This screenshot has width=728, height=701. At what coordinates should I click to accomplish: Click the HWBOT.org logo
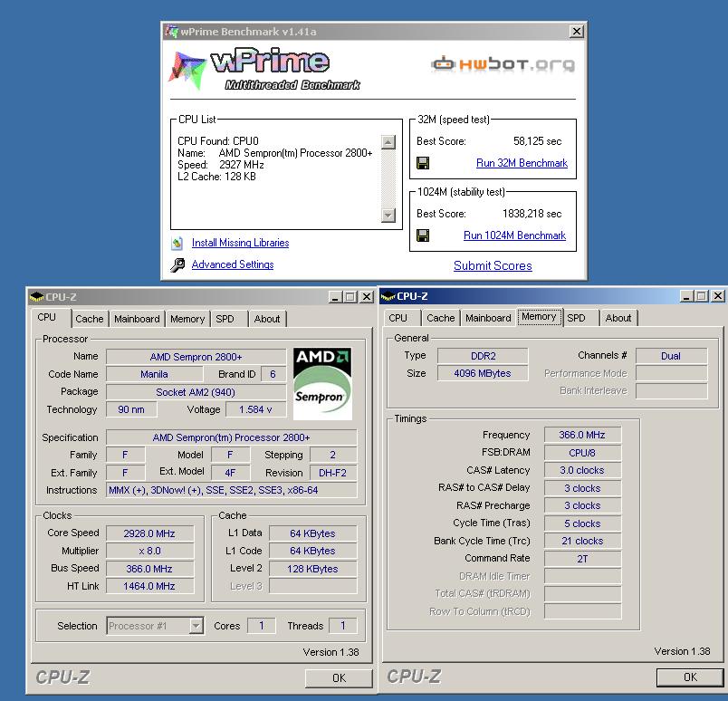(x=503, y=63)
